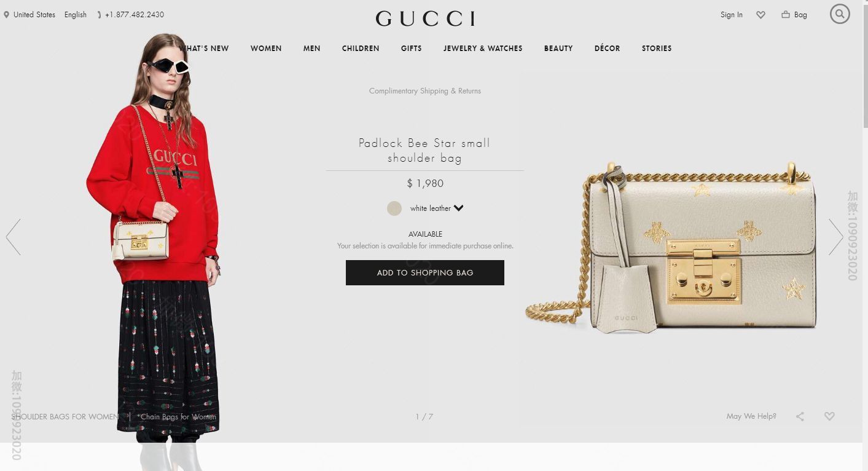Viewport: 868px width, 471px height.
Task: Open the English language selector
Action: pos(76,15)
